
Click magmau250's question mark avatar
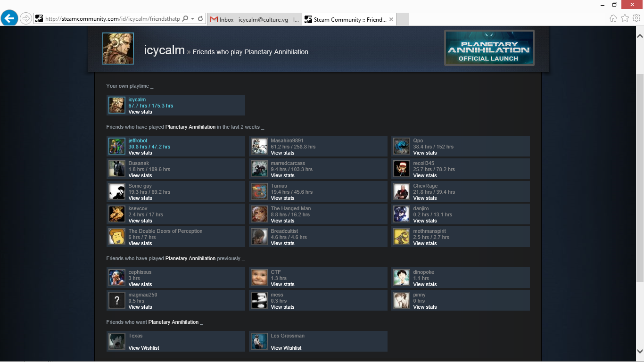click(x=117, y=301)
